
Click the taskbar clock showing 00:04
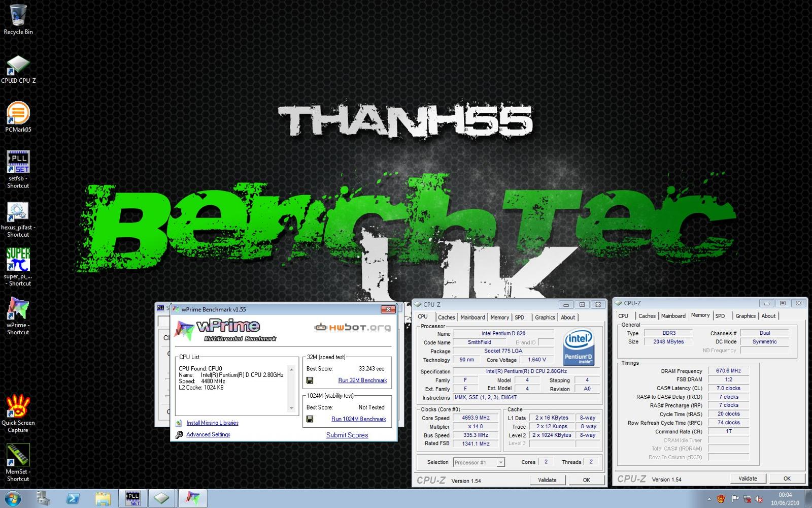[785, 499]
